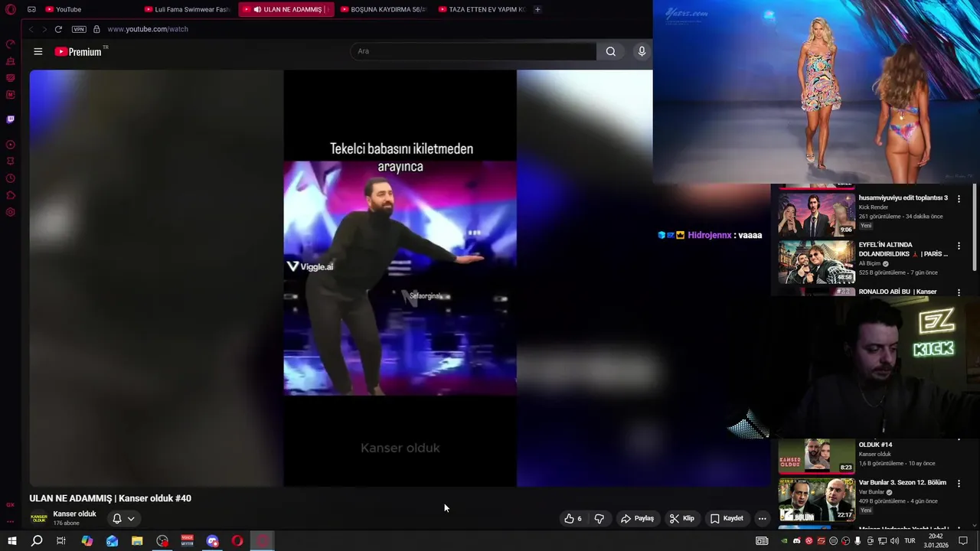
Task: Open the notification center icon
Action: tap(963, 541)
